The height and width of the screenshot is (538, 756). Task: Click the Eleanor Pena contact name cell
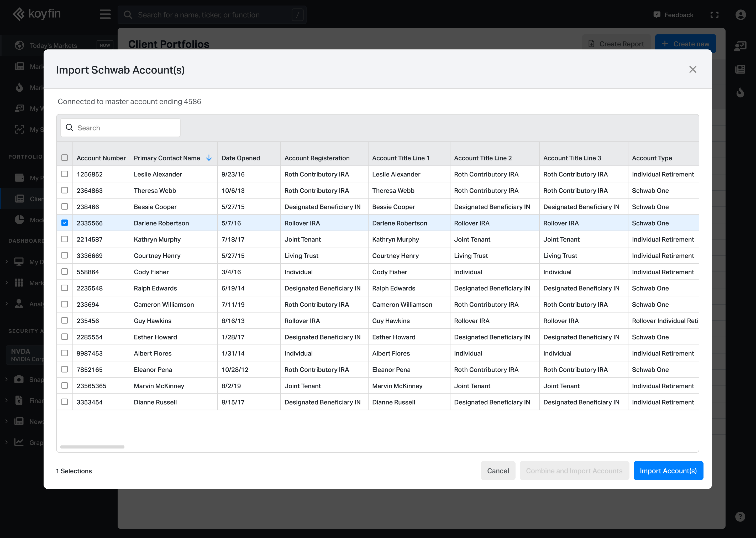[174, 369]
